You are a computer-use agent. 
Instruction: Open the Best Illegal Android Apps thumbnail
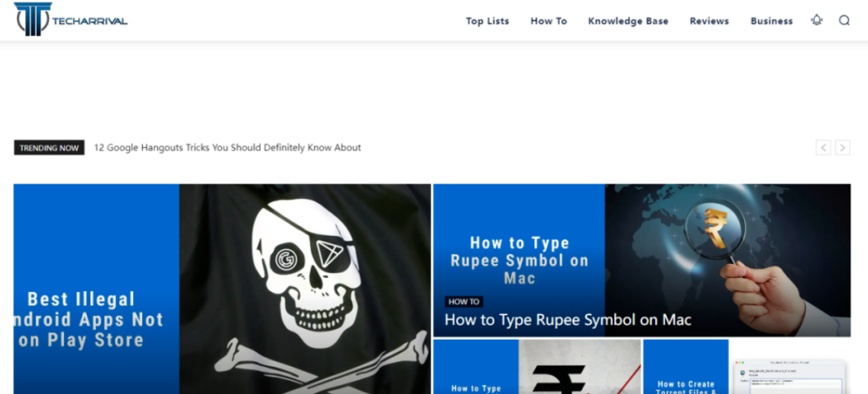point(222,289)
